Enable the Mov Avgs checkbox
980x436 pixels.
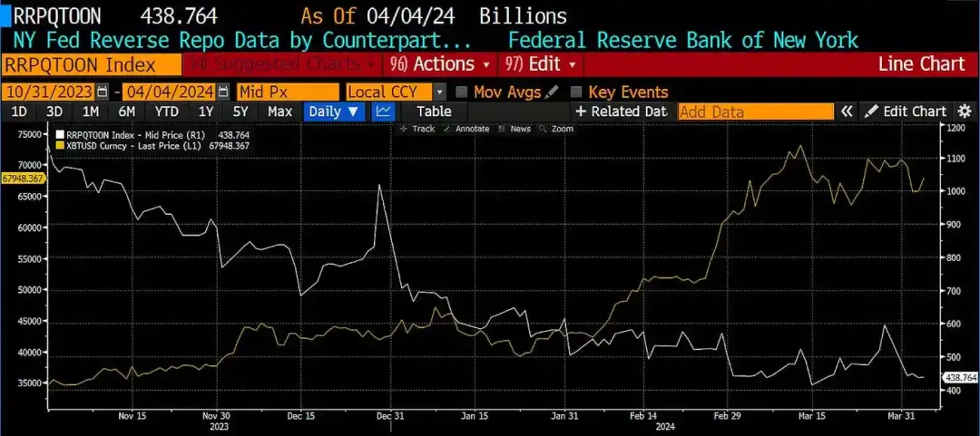(x=461, y=92)
